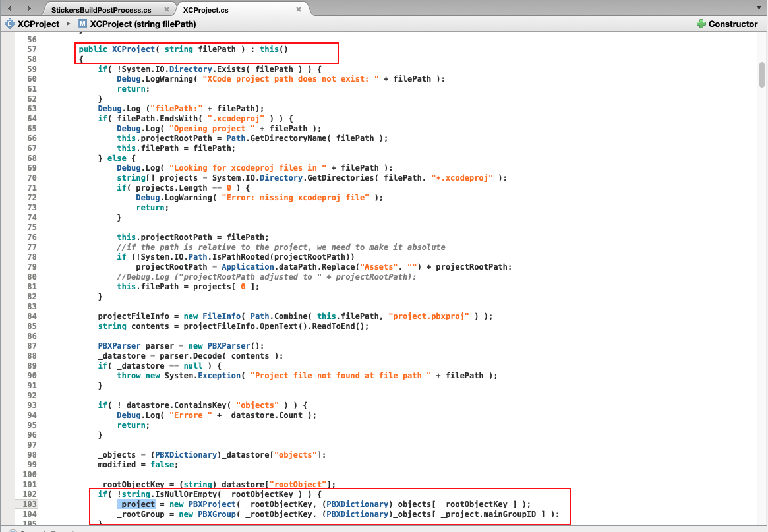The width and height of the screenshot is (768, 532).
Task: Click "Error: missing xcodeproj file" string
Action: pyautogui.click(x=295, y=197)
